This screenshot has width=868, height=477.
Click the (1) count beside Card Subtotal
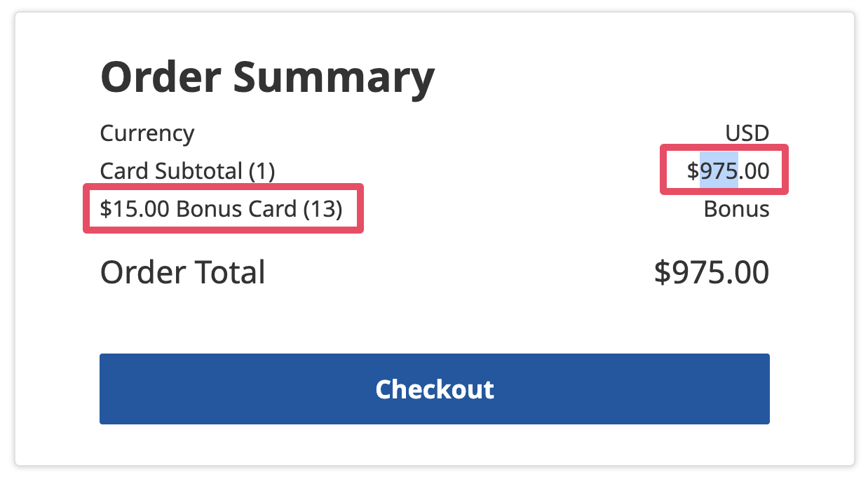pos(260,170)
